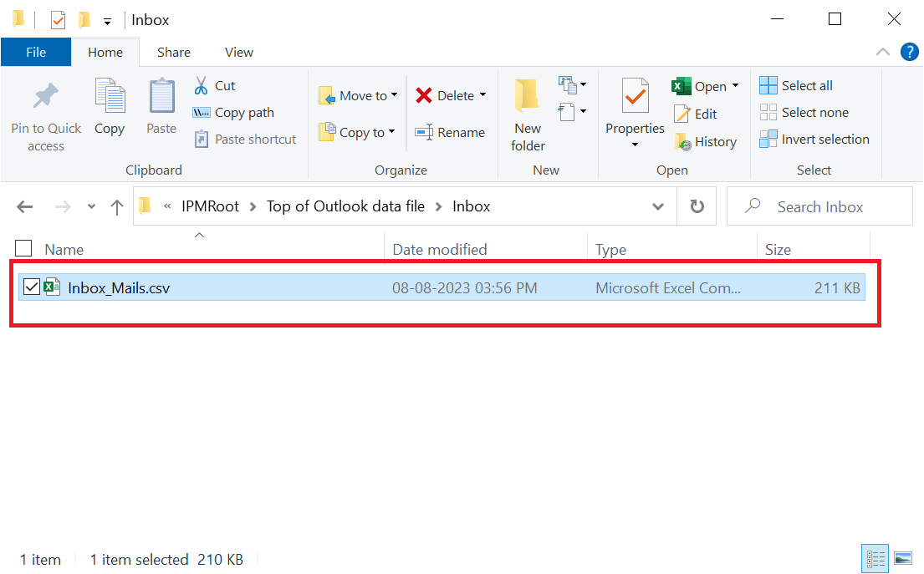The image size is (924, 574).
Task: Open Help with the question mark icon
Action: pyautogui.click(x=909, y=52)
